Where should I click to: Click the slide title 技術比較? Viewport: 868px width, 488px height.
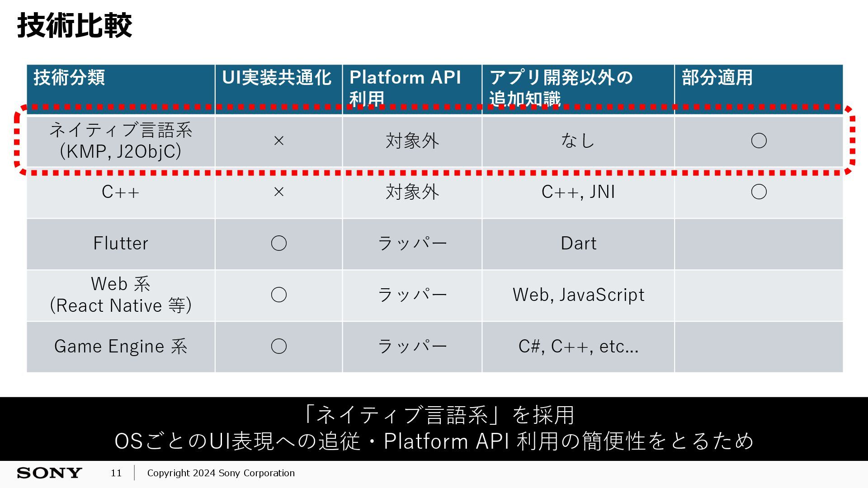[x=75, y=26]
